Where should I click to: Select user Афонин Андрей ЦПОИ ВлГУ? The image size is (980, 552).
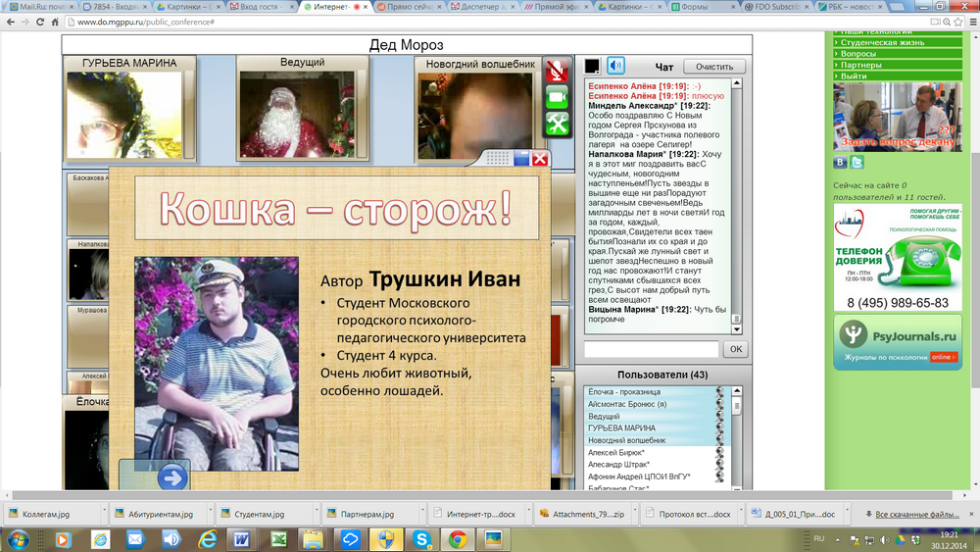tap(655, 477)
